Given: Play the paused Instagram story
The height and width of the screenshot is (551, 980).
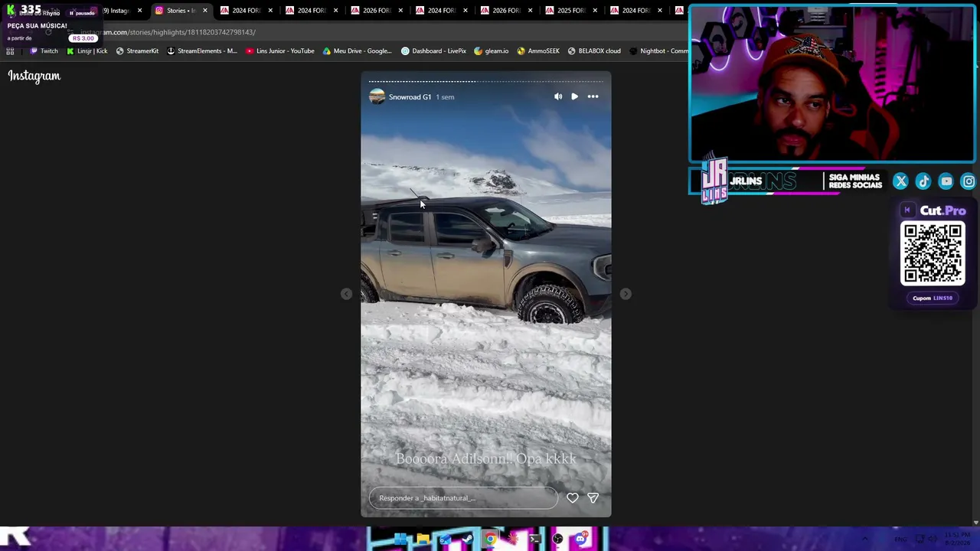Looking at the screenshot, I should pos(574,96).
